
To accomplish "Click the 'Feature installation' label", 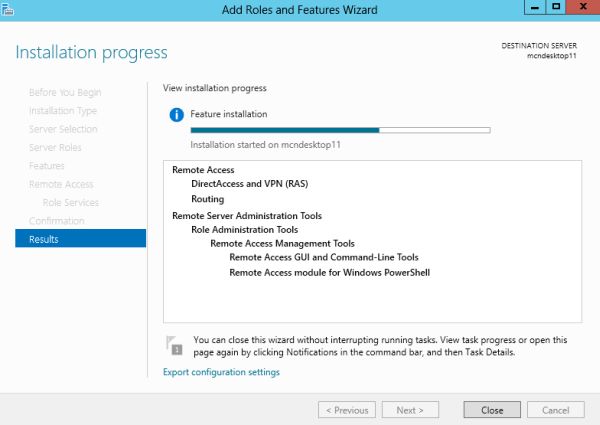I will [x=229, y=114].
